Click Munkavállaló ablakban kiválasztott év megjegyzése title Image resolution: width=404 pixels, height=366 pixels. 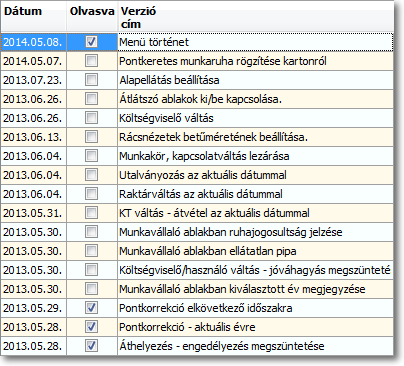click(255, 289)
